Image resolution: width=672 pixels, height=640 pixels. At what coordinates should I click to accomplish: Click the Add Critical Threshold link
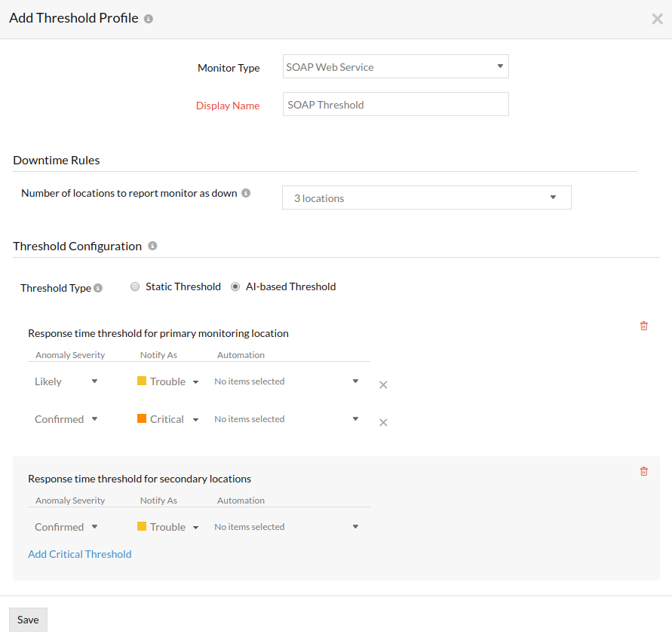(x=80, y=554)
